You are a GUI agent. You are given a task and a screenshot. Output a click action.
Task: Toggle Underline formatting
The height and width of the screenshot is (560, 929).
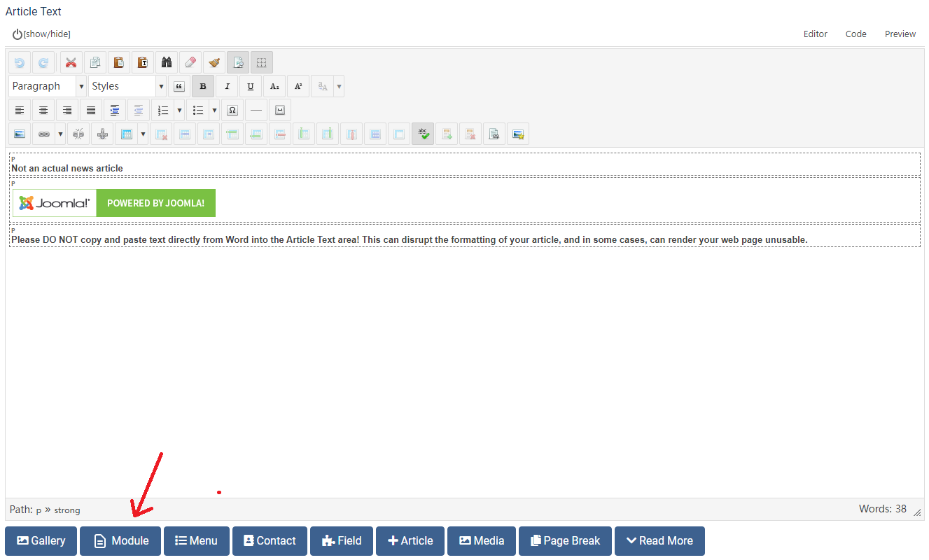click(x=251, y=87)
